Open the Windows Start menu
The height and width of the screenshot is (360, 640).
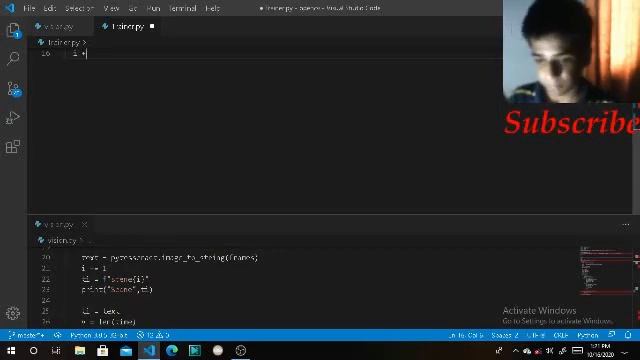[11, 351]
